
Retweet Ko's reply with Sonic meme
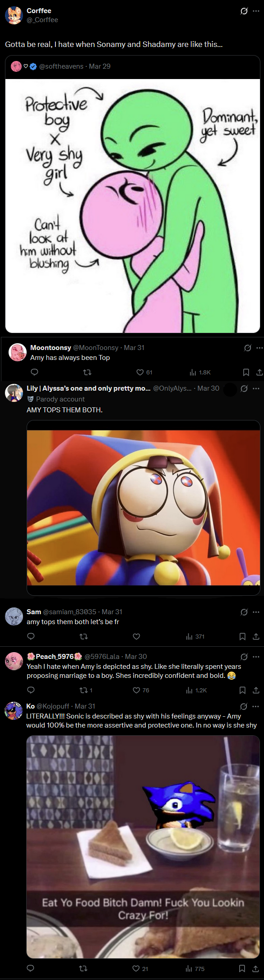[x=83, y=969]
